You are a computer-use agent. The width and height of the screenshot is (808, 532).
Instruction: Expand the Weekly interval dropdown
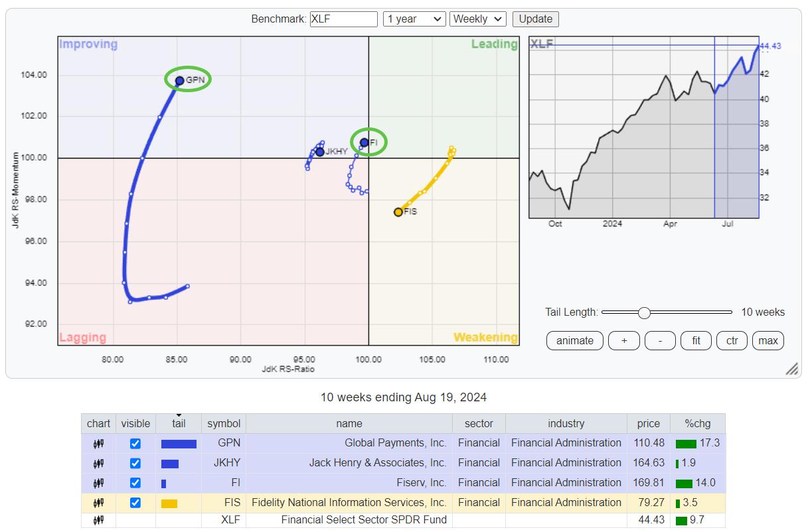(477, 19)
